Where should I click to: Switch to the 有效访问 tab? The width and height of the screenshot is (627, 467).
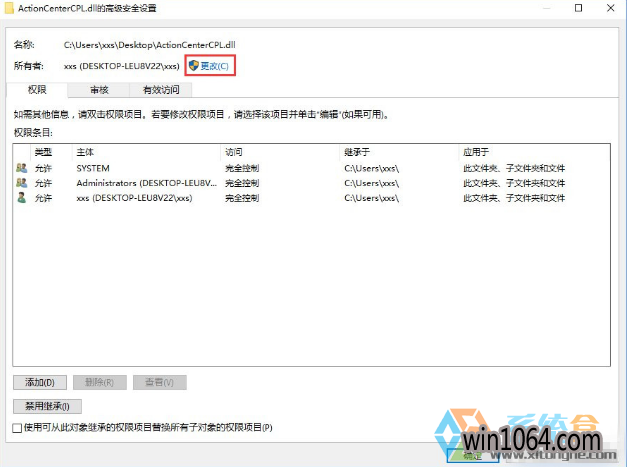pos(161,90)
